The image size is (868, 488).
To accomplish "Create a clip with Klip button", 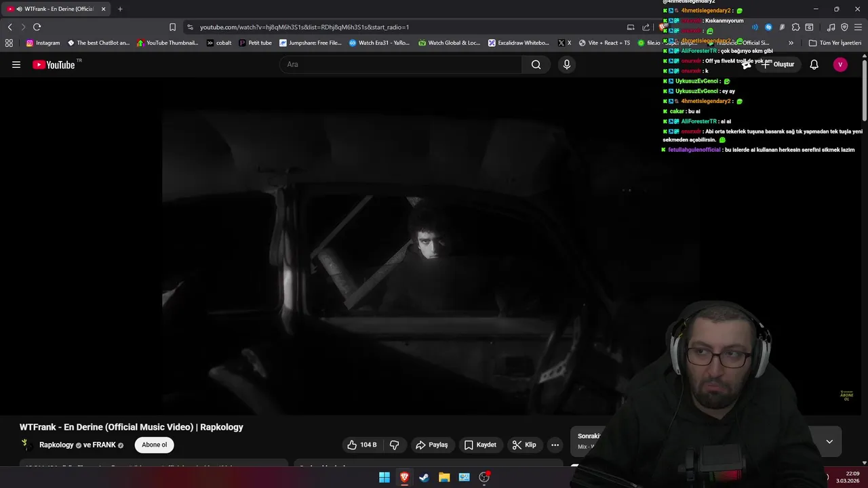I will pyautogui.click(x=524, y=445).
